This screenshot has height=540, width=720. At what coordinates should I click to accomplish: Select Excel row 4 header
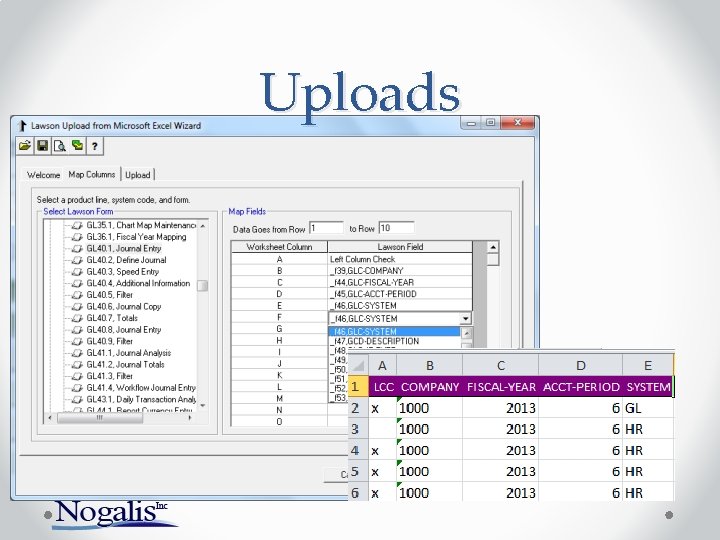point(358,450)
